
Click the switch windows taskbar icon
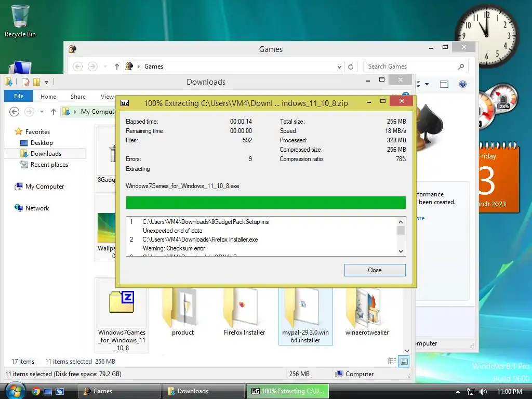[60, 392]
